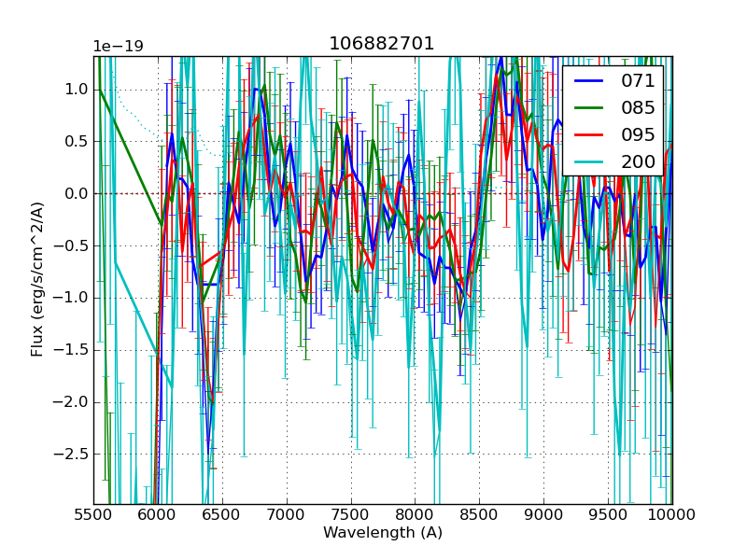Screen dimensions: 747x560
Task: Click the cyan line swatch in legend
Action: pyautogui.click(x=589, y=162)
